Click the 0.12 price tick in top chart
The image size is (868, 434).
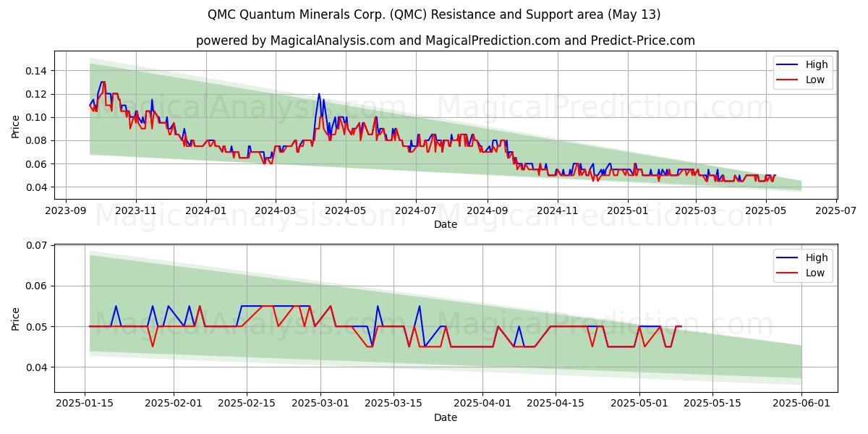(x=38, y=94)
